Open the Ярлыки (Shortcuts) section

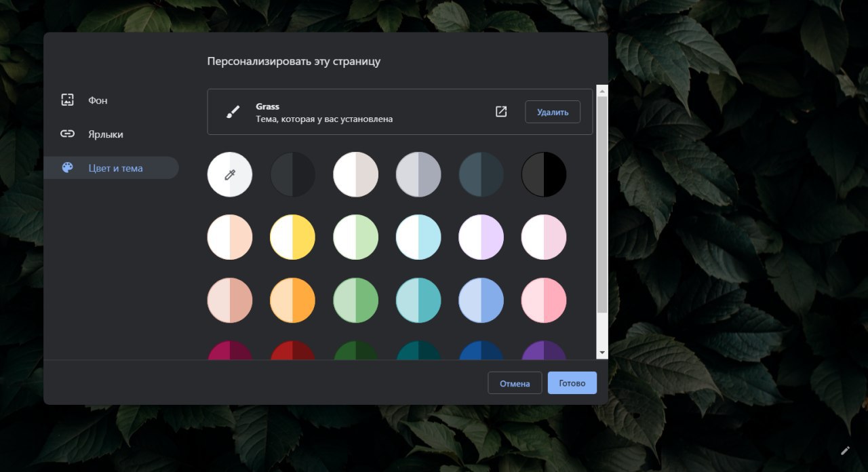111,134
